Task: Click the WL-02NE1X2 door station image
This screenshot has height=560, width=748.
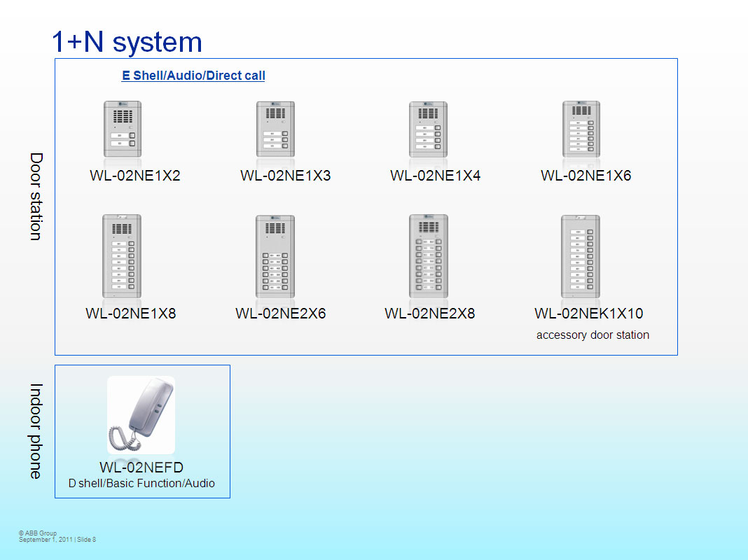Action: coord(123,129)
